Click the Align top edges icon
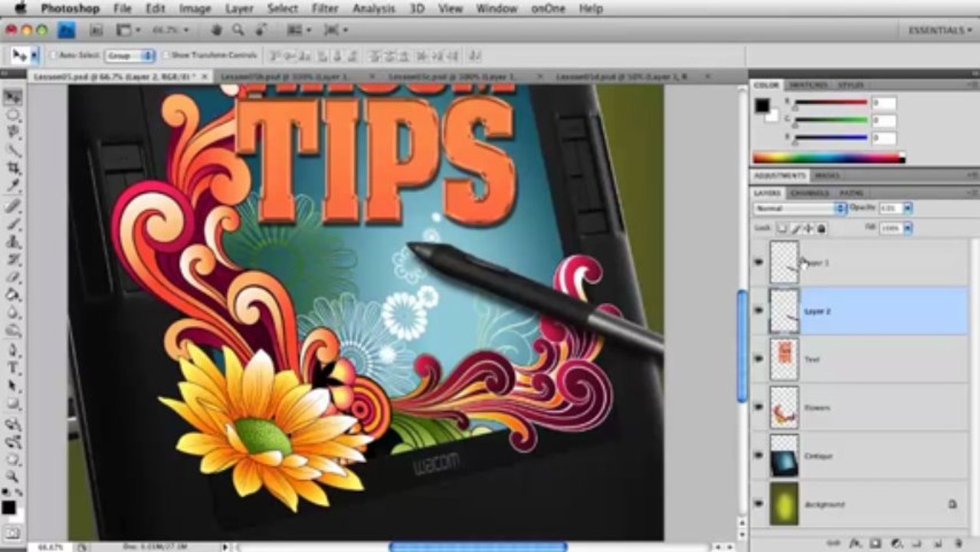This screenshot has width=980, height=552. pyautogui.click(x=276, y=55)
